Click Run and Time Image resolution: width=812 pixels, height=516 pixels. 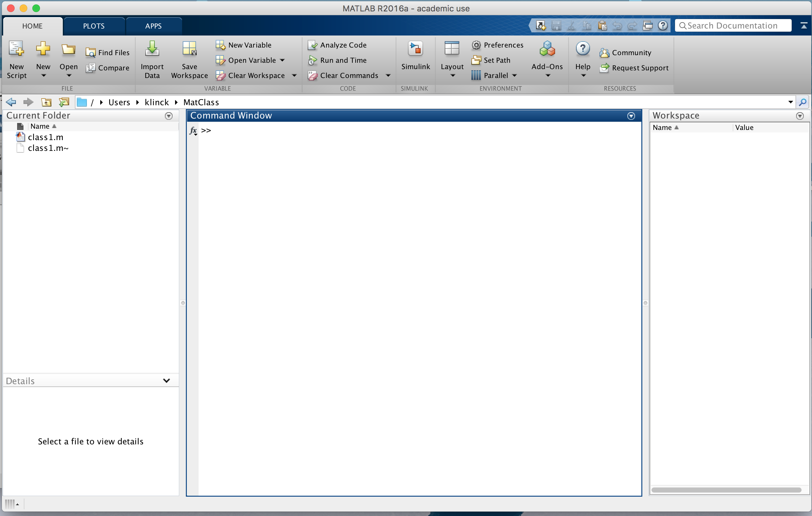click(x=337, y=60)
